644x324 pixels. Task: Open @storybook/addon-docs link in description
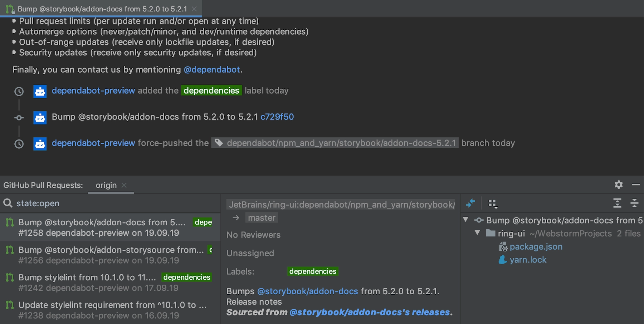(x=307, y=291)
